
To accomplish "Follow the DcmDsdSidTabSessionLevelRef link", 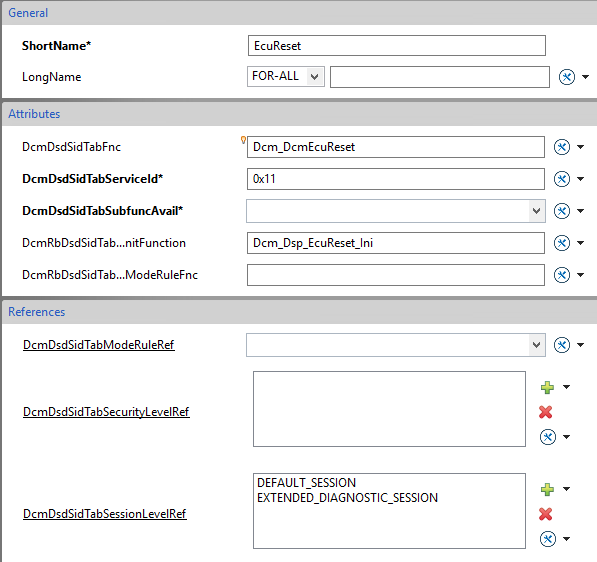I will [105, 514].
